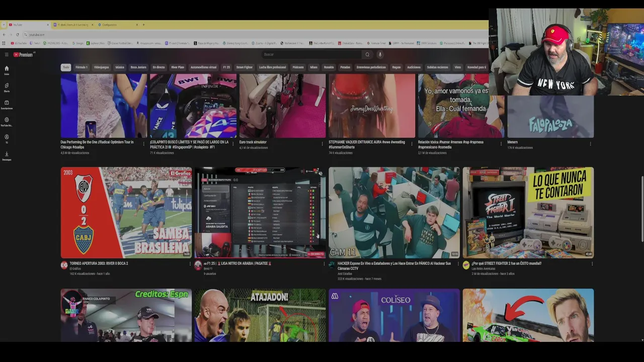644x362 pixels.
Task: Open YouTube Music in the left sidebar
Action: [x=7, y=122]
